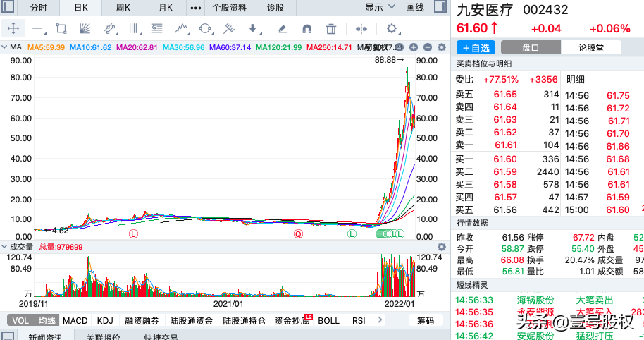This screenshot has width=644, height=340.
Task: Select the rectangle drawing tool
Action: [61, 28]
